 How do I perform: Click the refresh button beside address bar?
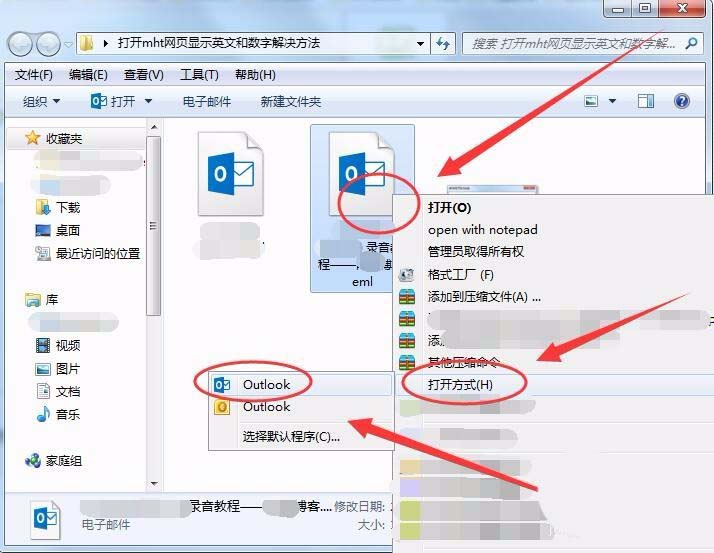click(445, 44)
